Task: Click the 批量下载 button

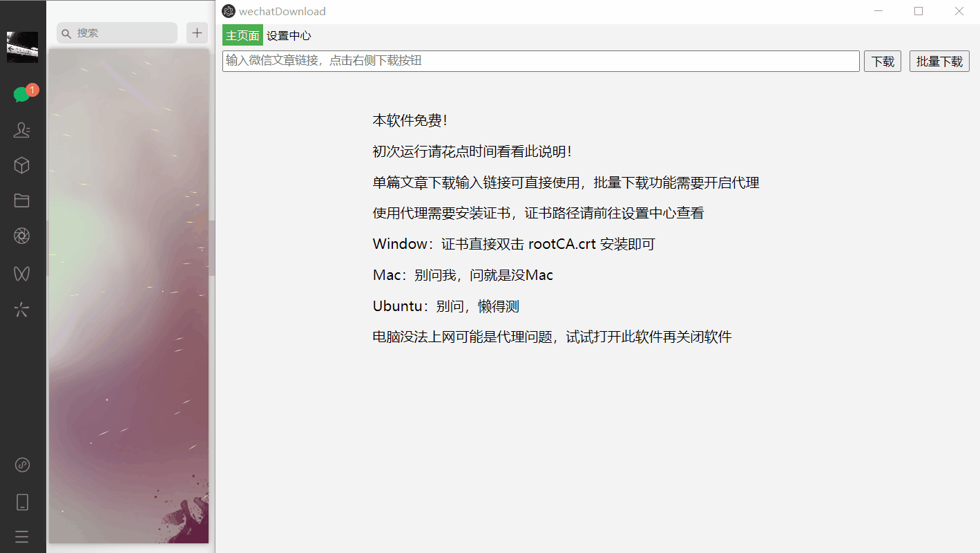Action: tap(939, 62)
